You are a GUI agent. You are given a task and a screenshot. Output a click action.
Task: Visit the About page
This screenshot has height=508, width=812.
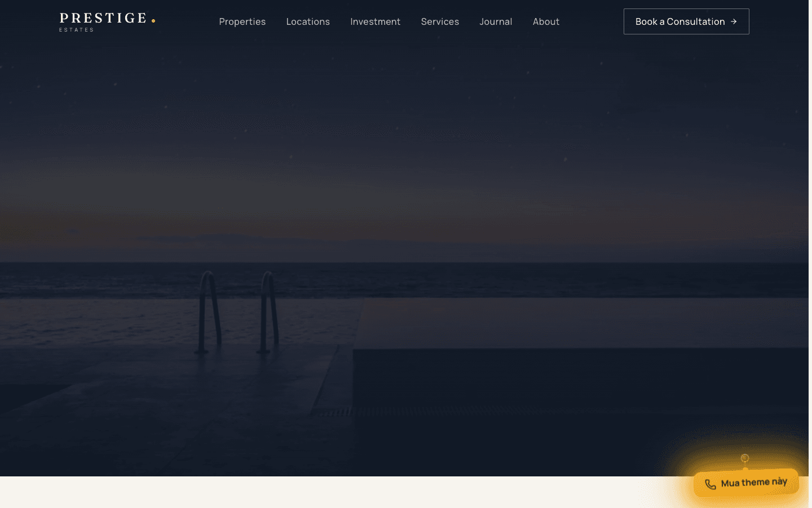546,21
